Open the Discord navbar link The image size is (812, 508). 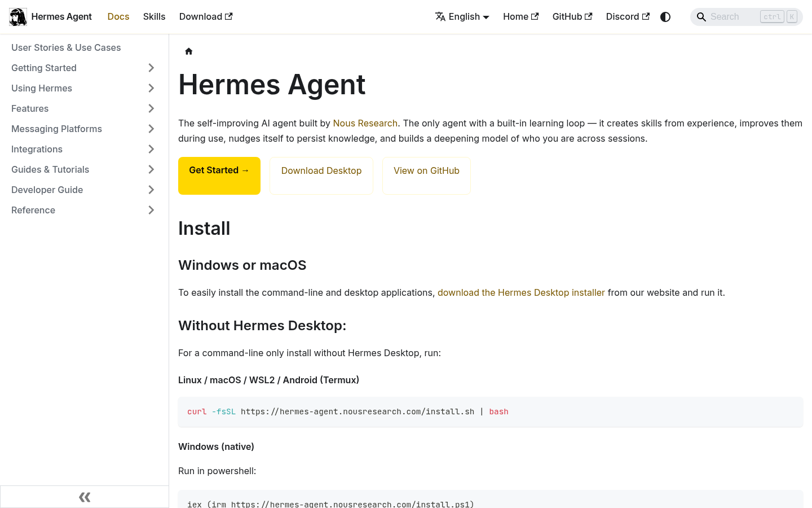point(628,17)
